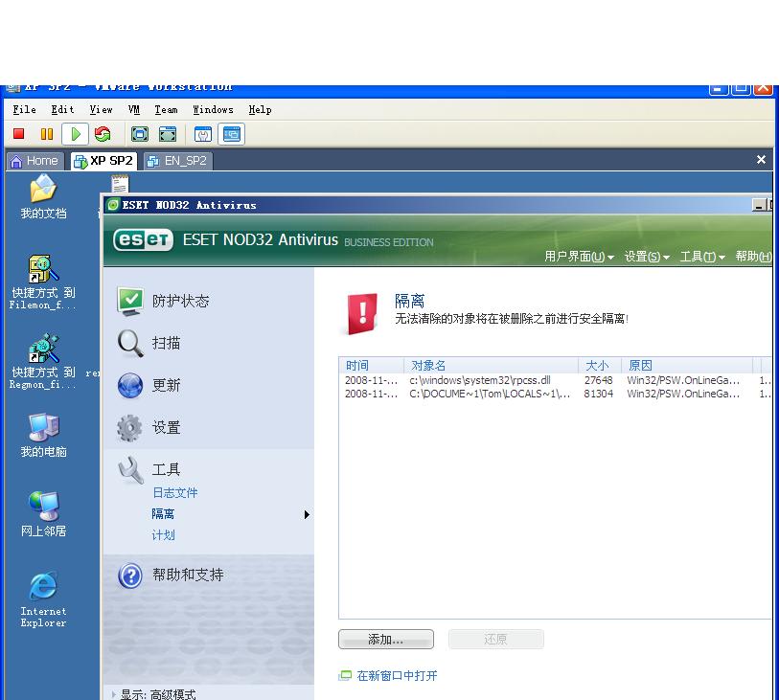The height and width of the screenshot is (700, 779).
Task: Expand the 设置(S) dropdown menu
Action: 648,257
